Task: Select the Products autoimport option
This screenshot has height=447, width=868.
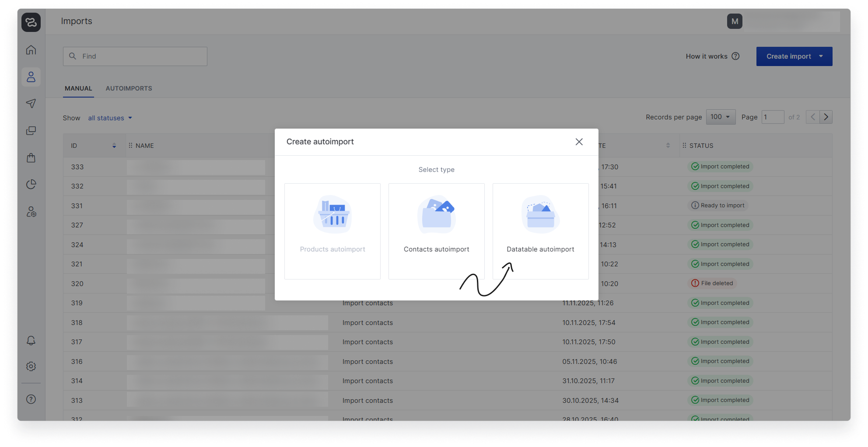Action: (x=332, y=231)
